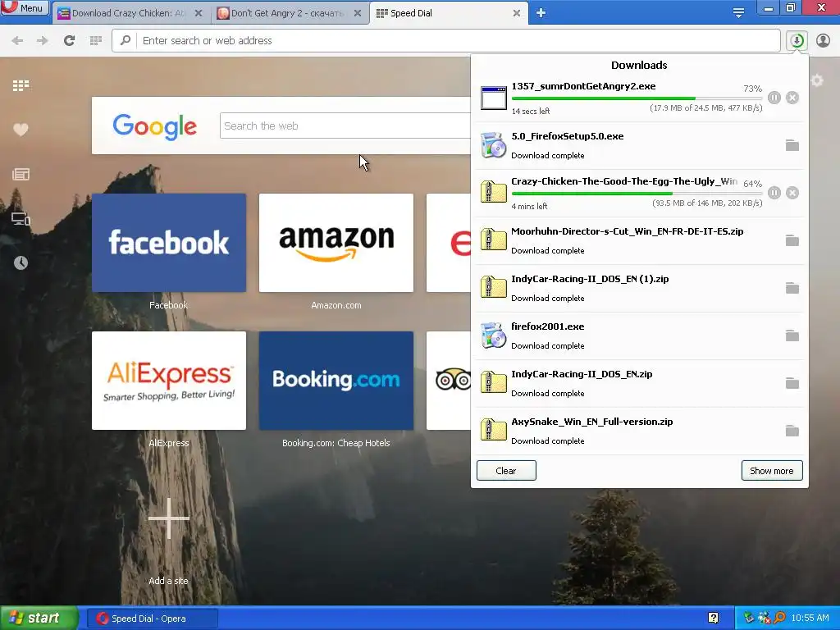Click the 1357_sumrDontGetAngry2.exe progress bar
The width and height of the screenshot is (840, 630).
[x=637, y=98]
